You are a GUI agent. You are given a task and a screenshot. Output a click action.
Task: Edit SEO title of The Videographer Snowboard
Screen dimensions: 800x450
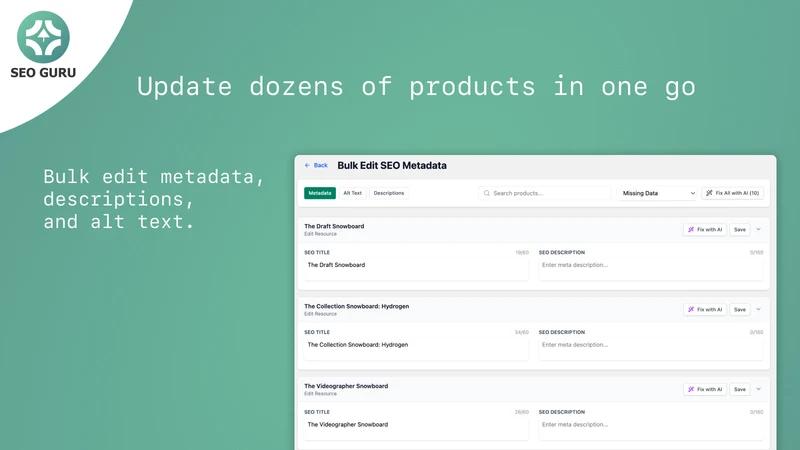(416, 429)
